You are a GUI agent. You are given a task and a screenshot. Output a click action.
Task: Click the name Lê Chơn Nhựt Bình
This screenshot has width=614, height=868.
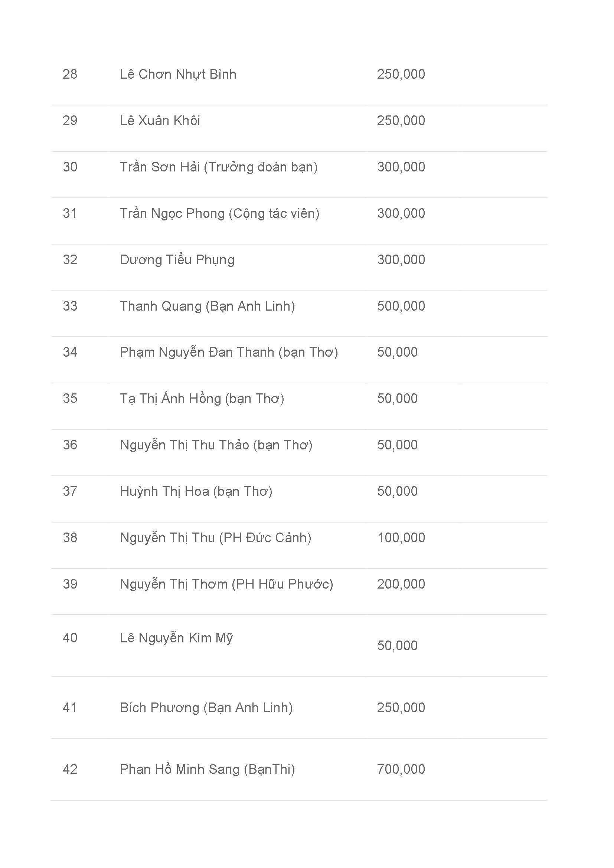(x=178, y=75)
